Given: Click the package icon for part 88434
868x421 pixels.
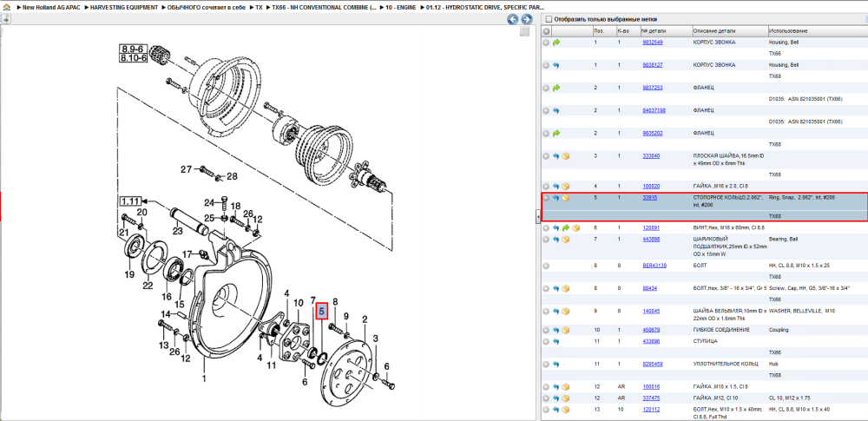Looking at the screenshot, I should point(566,288).
